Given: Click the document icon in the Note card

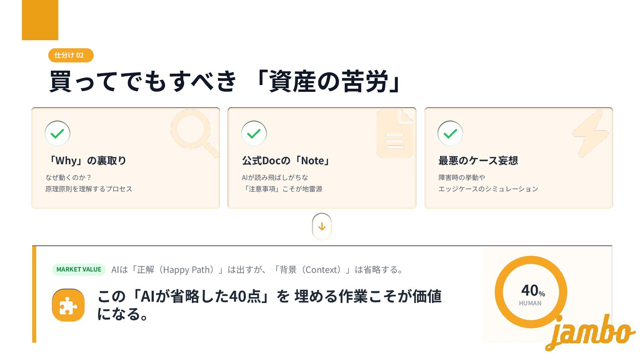Looking at the screenshot, I should (395, 133).
